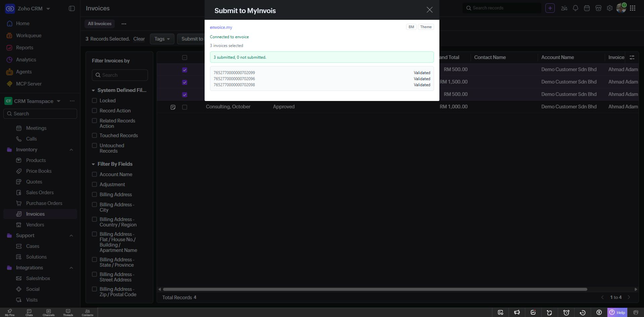Enable the Touched Records filter

[94, 136]
